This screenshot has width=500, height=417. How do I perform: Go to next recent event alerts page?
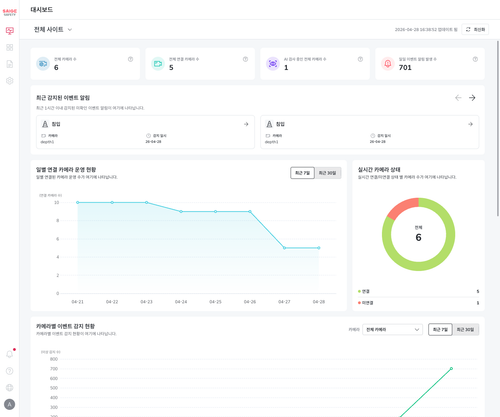(472, 98)
